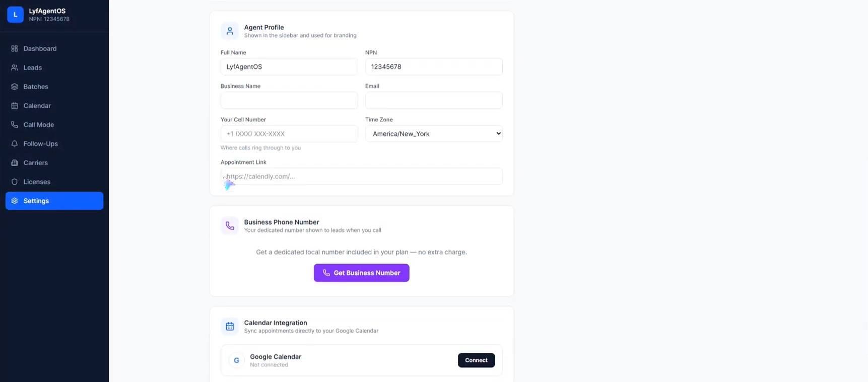
Task: Focus the Business Name field
Action: 289,100
